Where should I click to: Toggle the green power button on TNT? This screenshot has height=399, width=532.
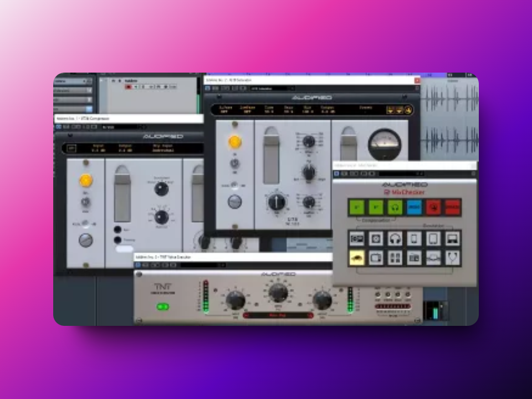pos(163,307)
